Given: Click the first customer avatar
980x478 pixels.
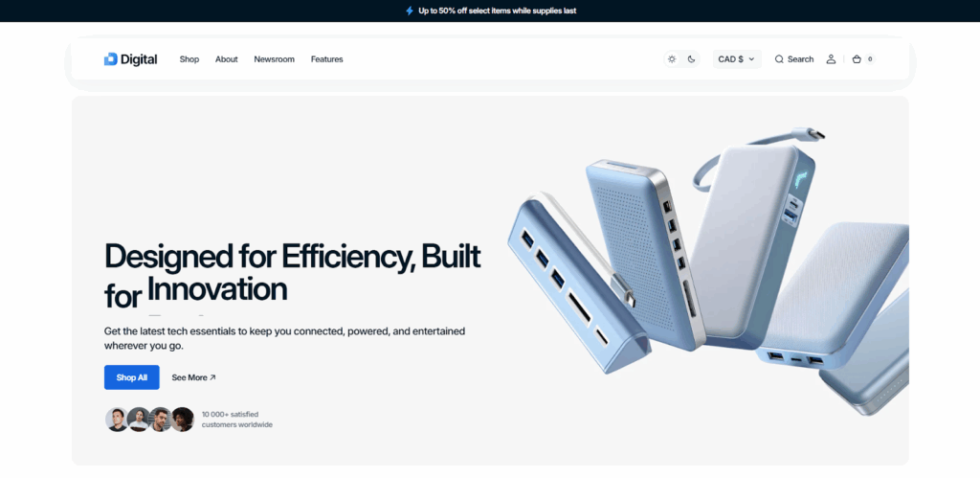Looking at the screenshot, I should [117, 420].
